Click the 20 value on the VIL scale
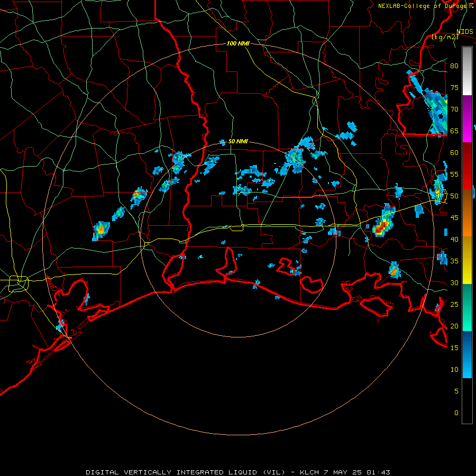This screenshot has height=476, width=476. [454, 326]
